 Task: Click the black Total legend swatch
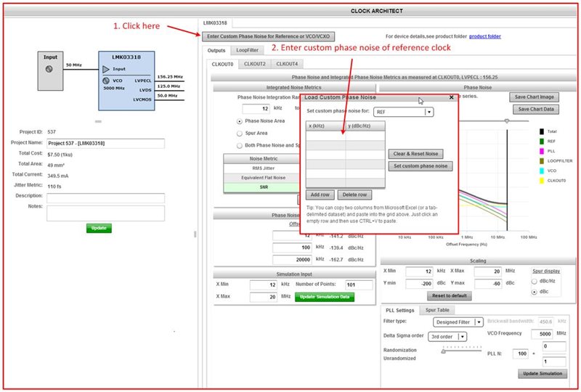[x=542, y=131]
